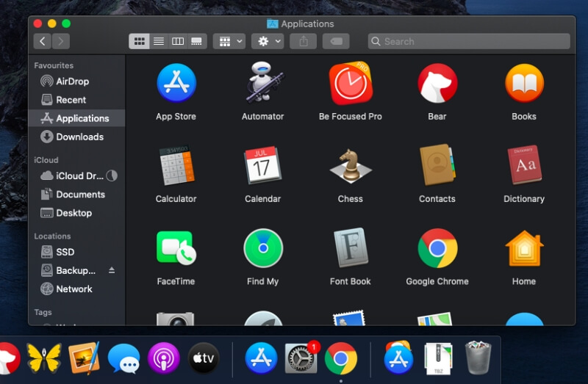The image size is (588, 384).
Task: Open the Find My app
Action: 262,248
